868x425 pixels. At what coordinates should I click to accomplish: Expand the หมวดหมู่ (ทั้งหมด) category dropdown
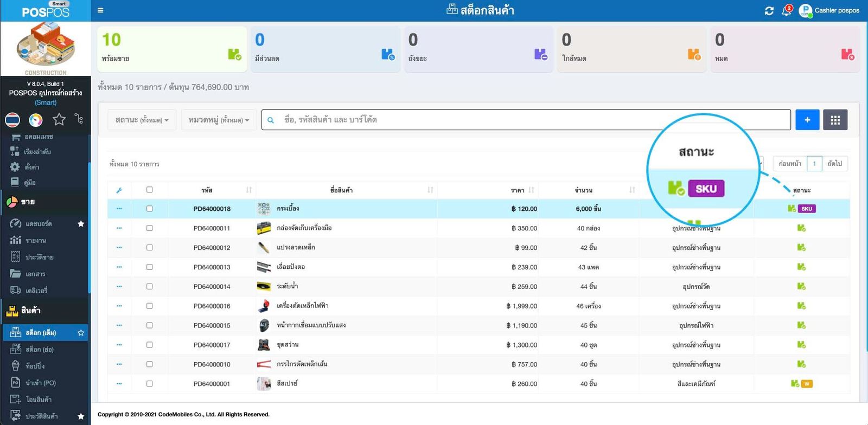(219, 120)
